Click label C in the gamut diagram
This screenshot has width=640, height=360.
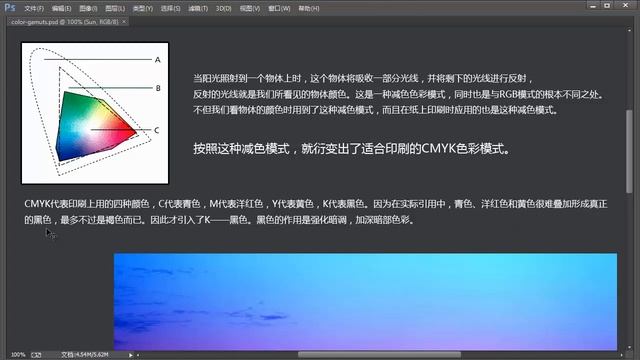156,130
